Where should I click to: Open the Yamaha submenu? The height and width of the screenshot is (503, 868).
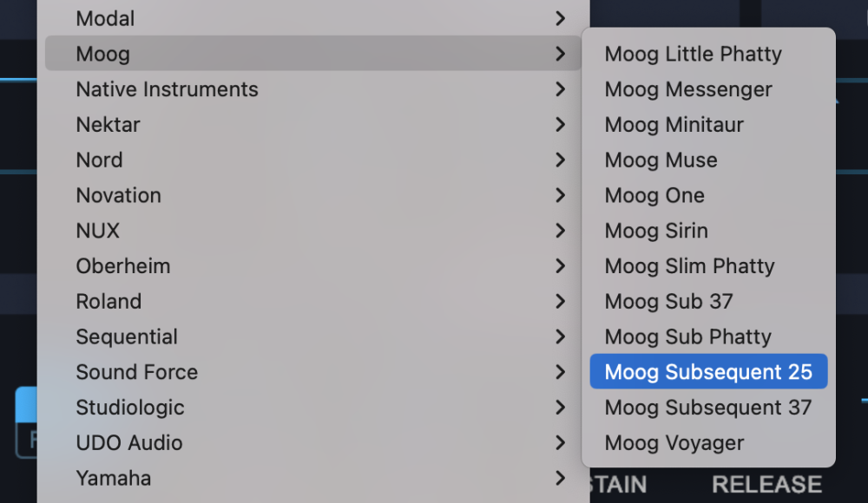(x=113, y=478)
